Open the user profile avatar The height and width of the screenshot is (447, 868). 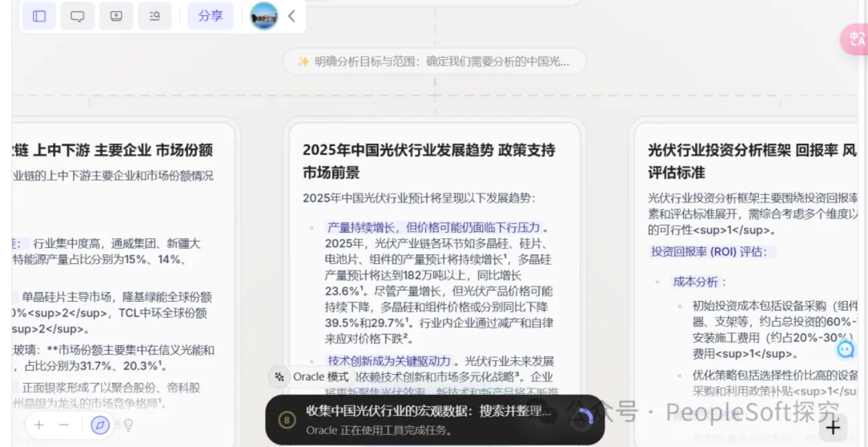tap(264, 16)
